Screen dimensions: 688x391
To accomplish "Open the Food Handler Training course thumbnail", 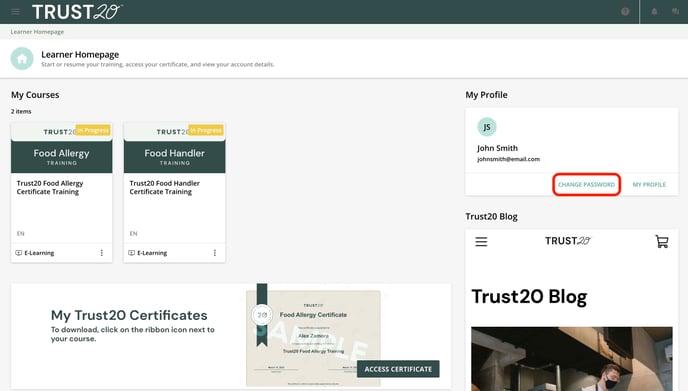I will pyautogui.click(x=175, y=147).
